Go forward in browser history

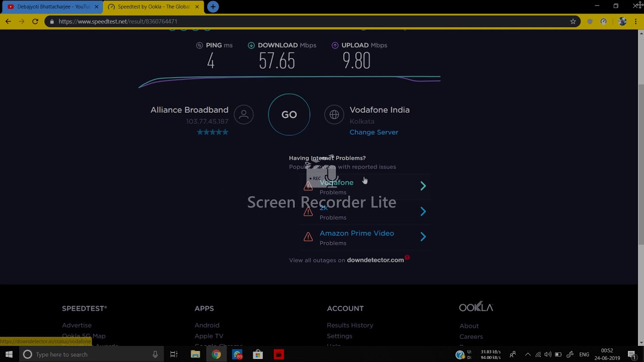tap(22, 22)
